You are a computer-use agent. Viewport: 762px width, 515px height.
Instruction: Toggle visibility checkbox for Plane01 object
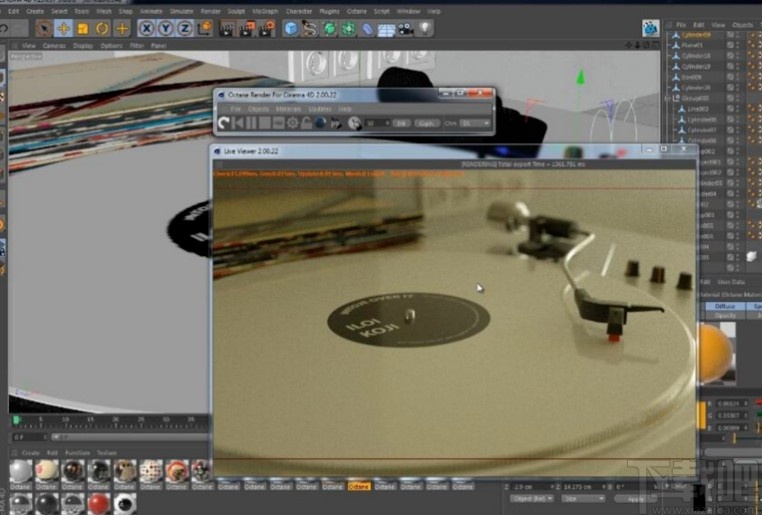point(731,45)
